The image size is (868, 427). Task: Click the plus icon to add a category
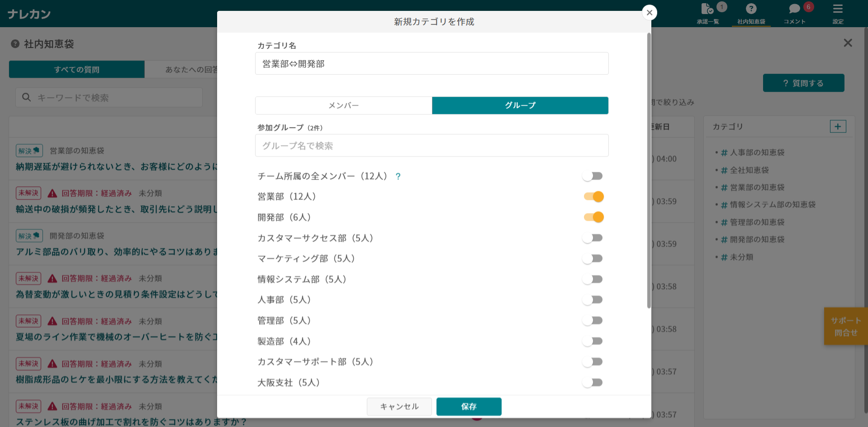click(838, 126)
